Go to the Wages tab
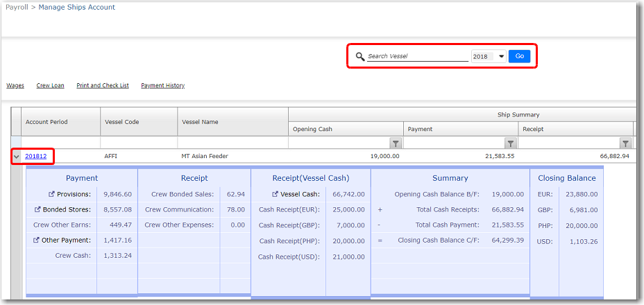This screenshot has width=644, height=305. click(x=15, y=86)
